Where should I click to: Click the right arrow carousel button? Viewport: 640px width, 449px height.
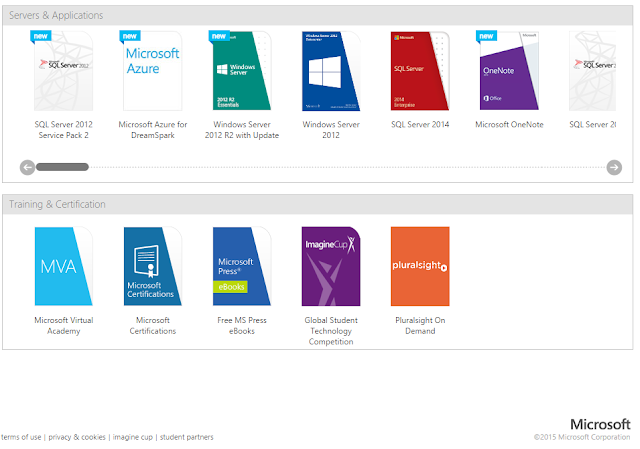614,167
